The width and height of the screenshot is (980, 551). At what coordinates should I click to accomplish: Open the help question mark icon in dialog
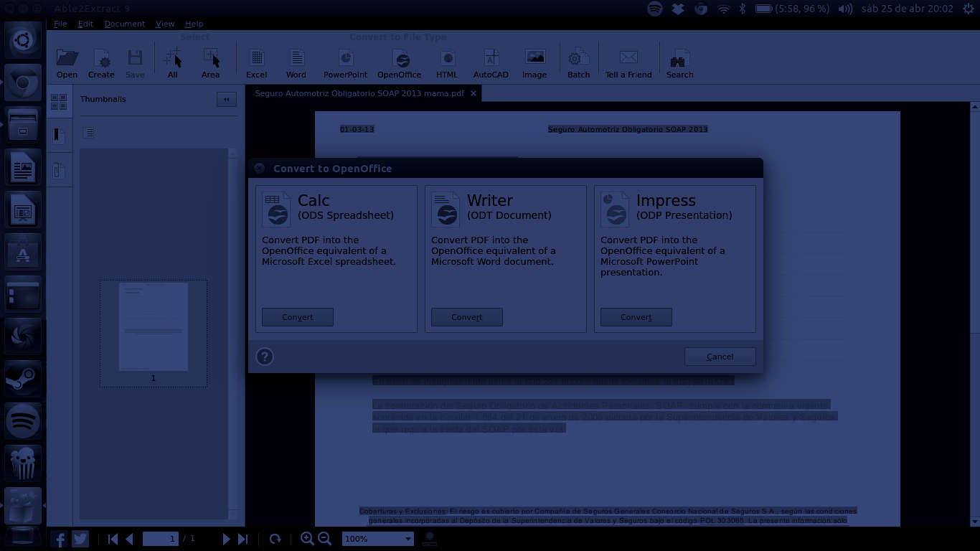tap(265, 357)
